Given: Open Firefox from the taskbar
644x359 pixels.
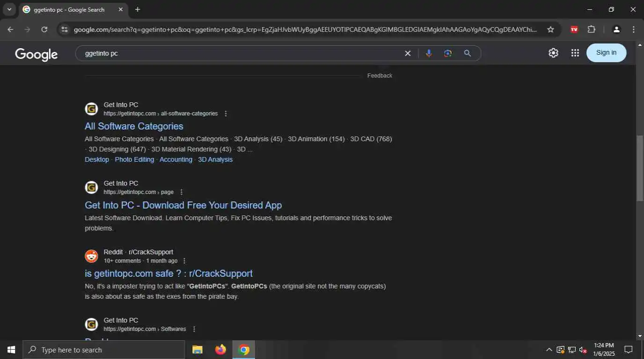Looking at the screenshot, I should [220, 350].
